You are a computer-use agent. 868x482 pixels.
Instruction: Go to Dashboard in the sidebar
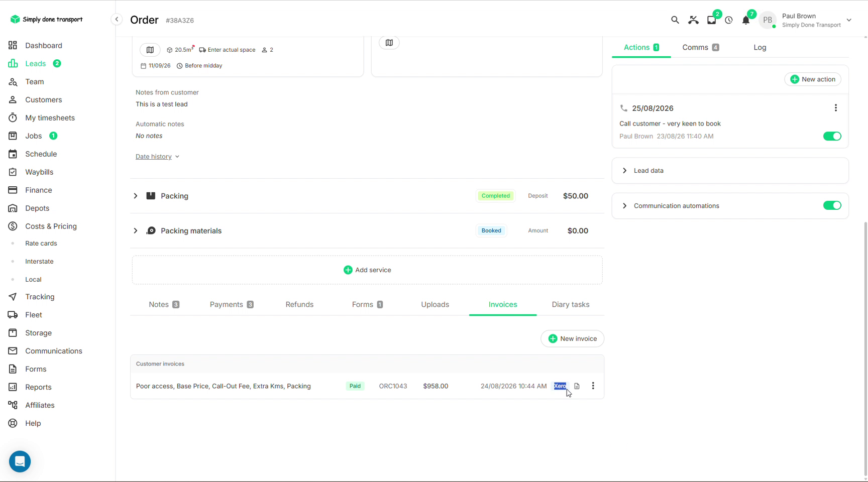(x=44, y=45)
